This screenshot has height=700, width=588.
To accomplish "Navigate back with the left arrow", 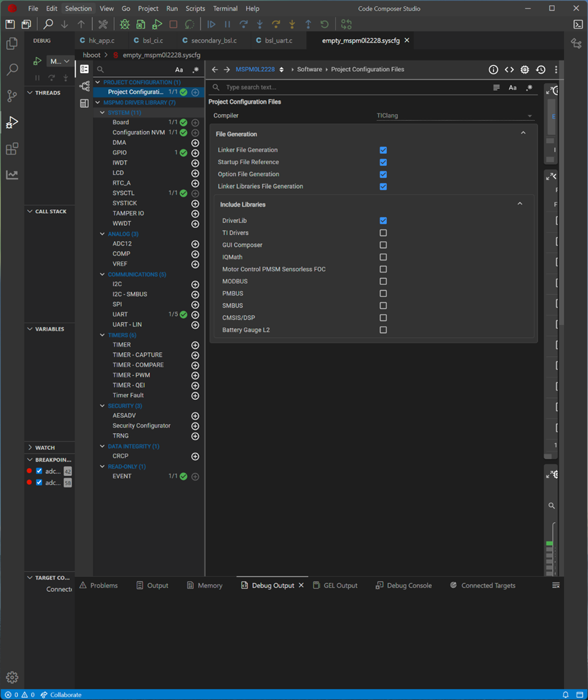I will pos(215,70).
